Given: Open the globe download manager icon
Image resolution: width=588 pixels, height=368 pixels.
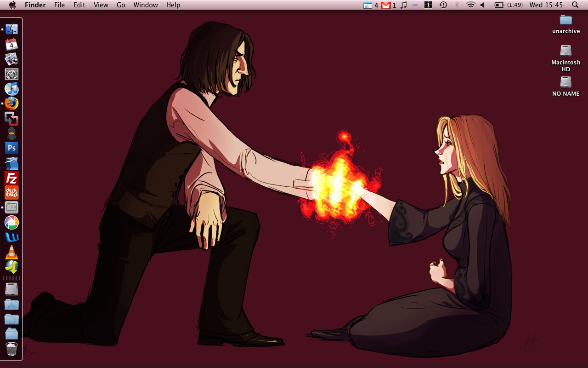Looking at the screenshot, I should coord(11,267).
